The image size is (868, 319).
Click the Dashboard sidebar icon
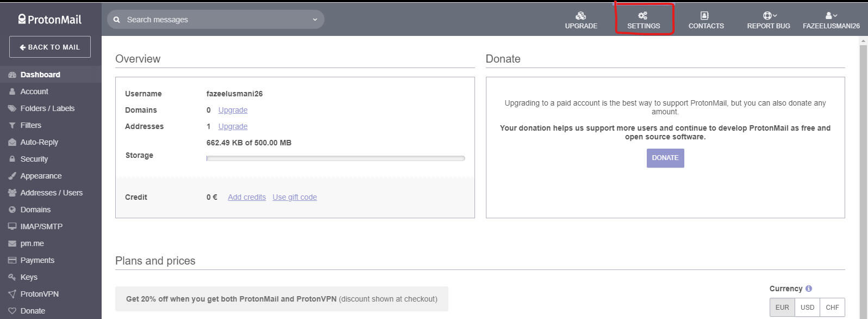click(x=12, y=75)
